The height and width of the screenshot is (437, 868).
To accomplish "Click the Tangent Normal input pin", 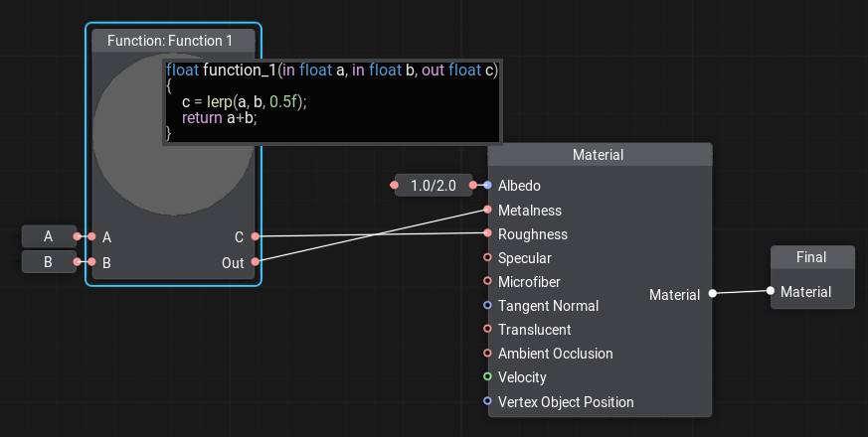I will point(487,306).
